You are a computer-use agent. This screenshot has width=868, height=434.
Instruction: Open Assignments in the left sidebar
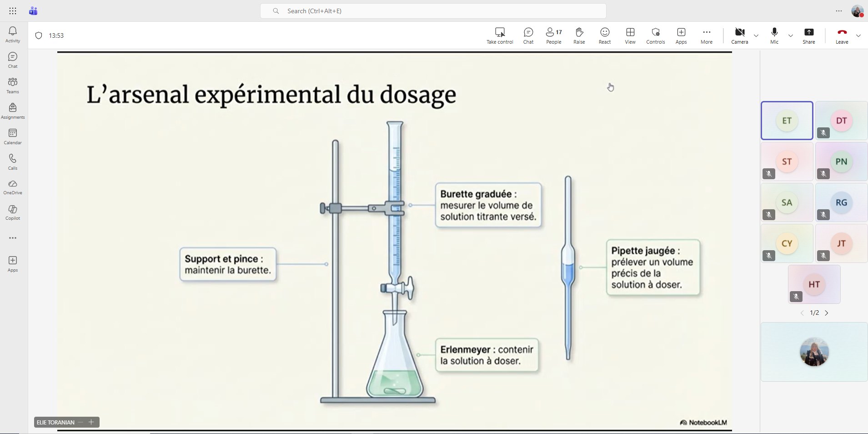click(x=13, y=111)
